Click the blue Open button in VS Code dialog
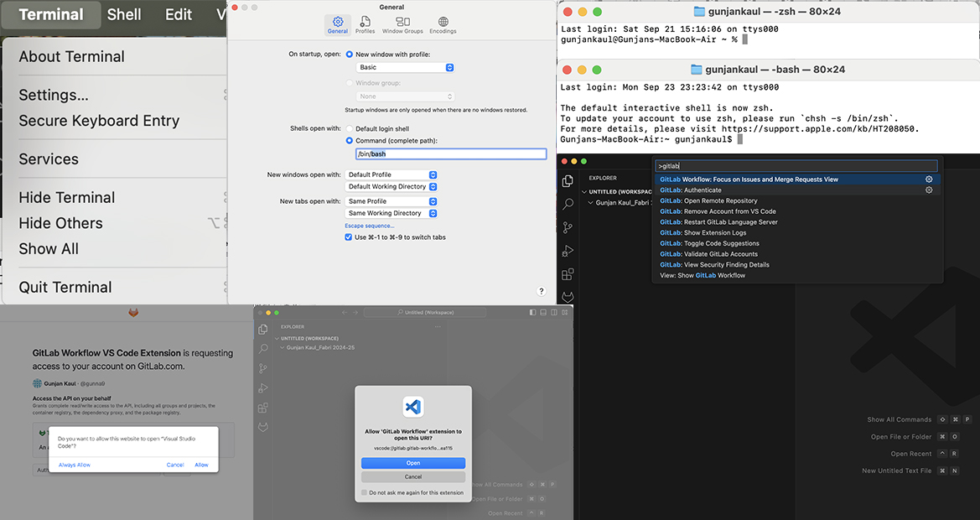Screen dimensions: 980x520 (x=413, y=463)
